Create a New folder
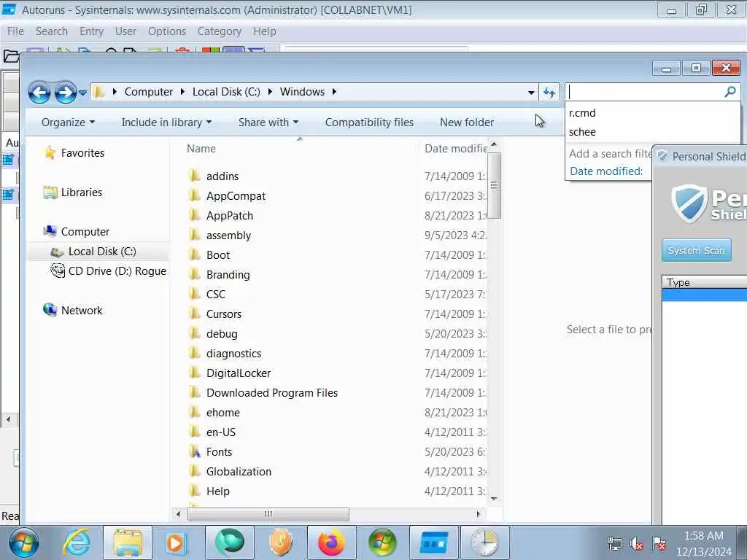Viewport: 747px width, 560px height. [467, 122]
